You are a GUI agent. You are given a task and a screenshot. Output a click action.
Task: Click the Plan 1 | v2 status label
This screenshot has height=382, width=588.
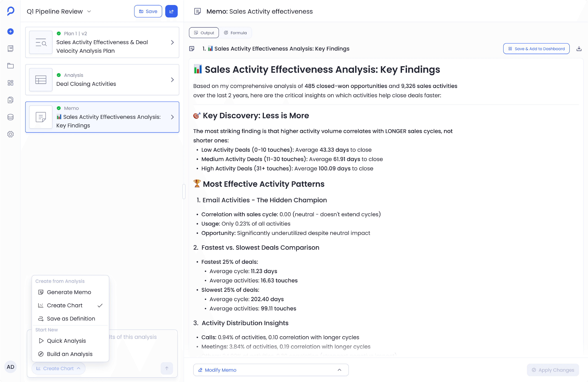coord(75,34)
